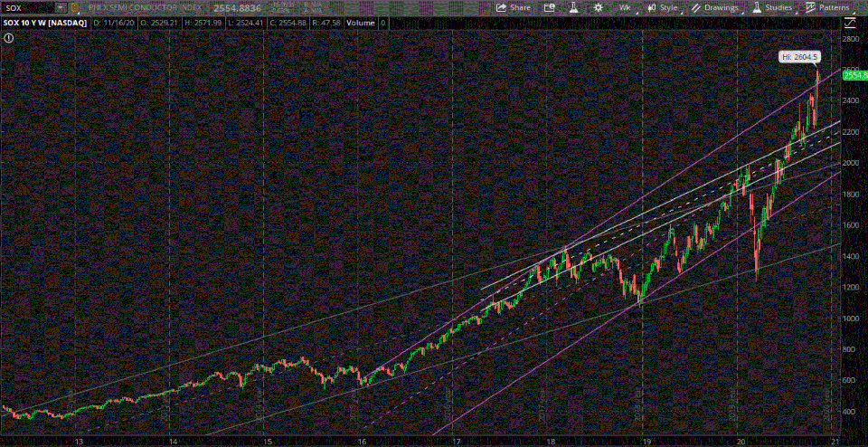This screenshot has height=447, width=868.
Task: Click the low value L: 2524.41
Action: click(243, 24)
